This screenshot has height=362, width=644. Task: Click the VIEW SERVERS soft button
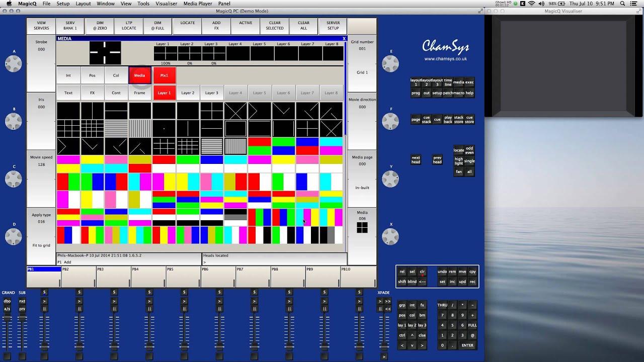click(41, 25)
